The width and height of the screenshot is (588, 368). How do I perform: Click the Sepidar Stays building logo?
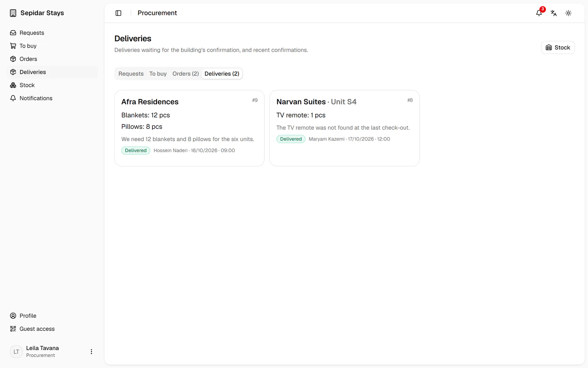tap(13, 13)
